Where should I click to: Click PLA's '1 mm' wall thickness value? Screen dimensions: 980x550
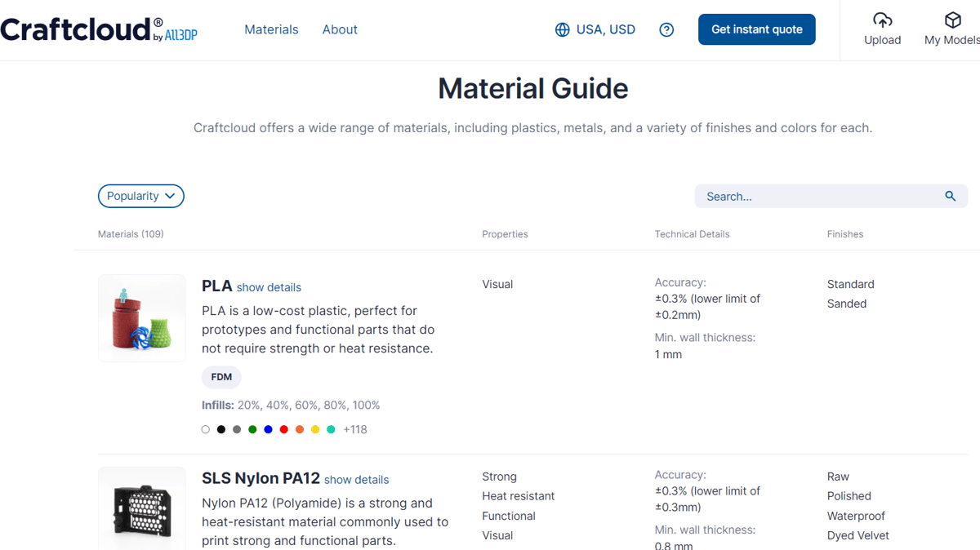point(668,354)
